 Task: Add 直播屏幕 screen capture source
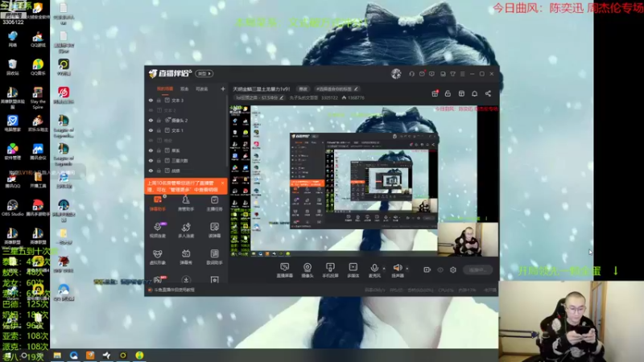pos(284,270)
